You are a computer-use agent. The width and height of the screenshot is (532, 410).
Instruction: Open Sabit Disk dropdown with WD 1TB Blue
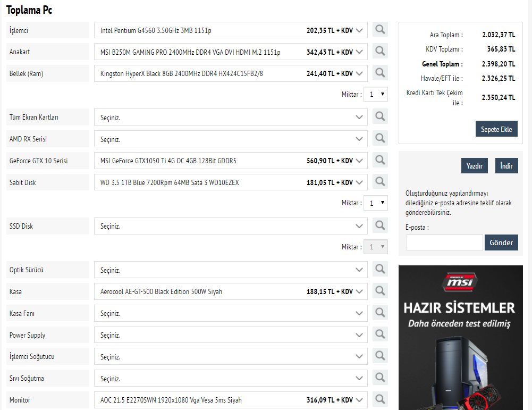coord(231,182)
